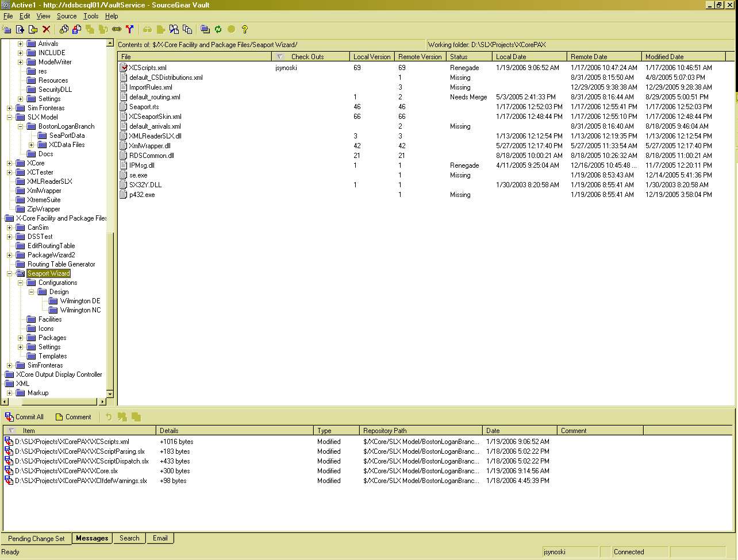Click the folder tree horizontal scroll right arrow
The width and height of the screenshot is (738, 560).
coord(103,401)
